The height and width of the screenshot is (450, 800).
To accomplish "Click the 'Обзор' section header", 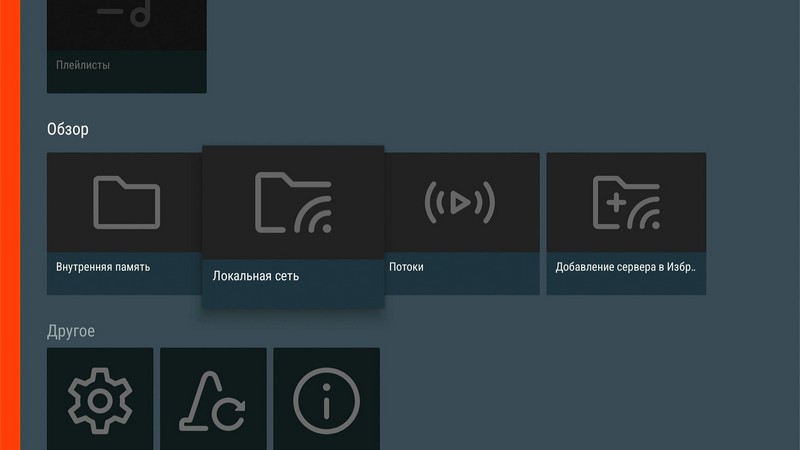I will [68, 129].
